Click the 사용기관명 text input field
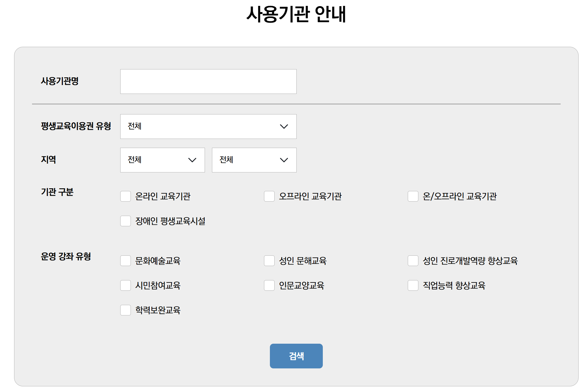The height and width of the screenshot is (389, 588). click(x=208, y=82)
